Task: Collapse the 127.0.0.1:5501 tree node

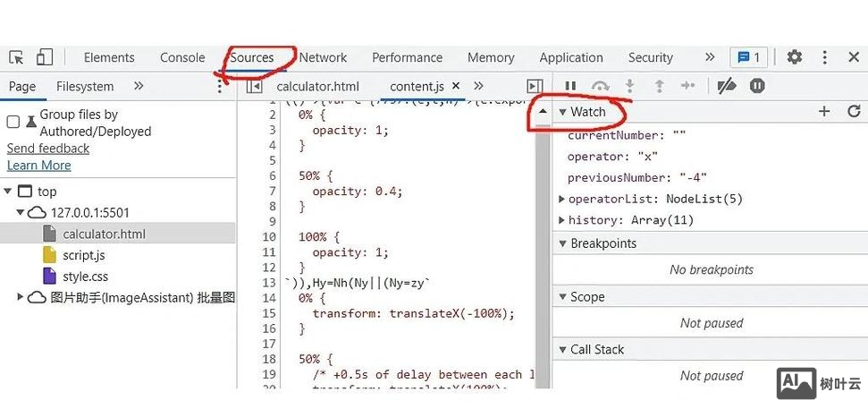Action: 21,213
